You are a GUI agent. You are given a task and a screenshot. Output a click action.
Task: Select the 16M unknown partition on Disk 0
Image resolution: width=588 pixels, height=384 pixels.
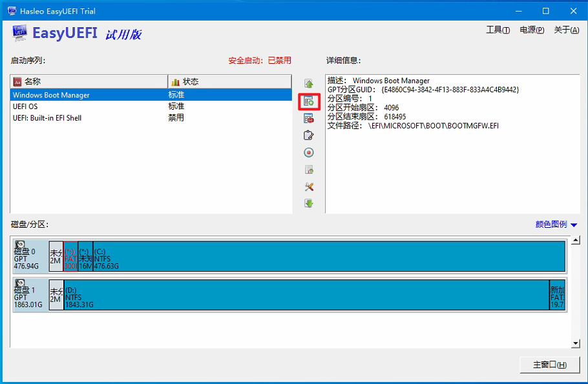click(x=85, y=256)
